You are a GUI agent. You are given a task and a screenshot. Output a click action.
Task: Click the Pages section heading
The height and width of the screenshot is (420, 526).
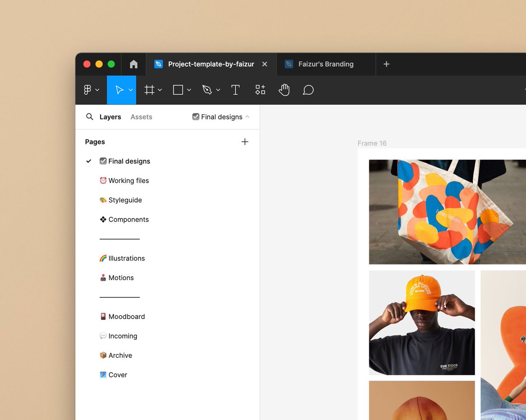(x=95, y=141)
